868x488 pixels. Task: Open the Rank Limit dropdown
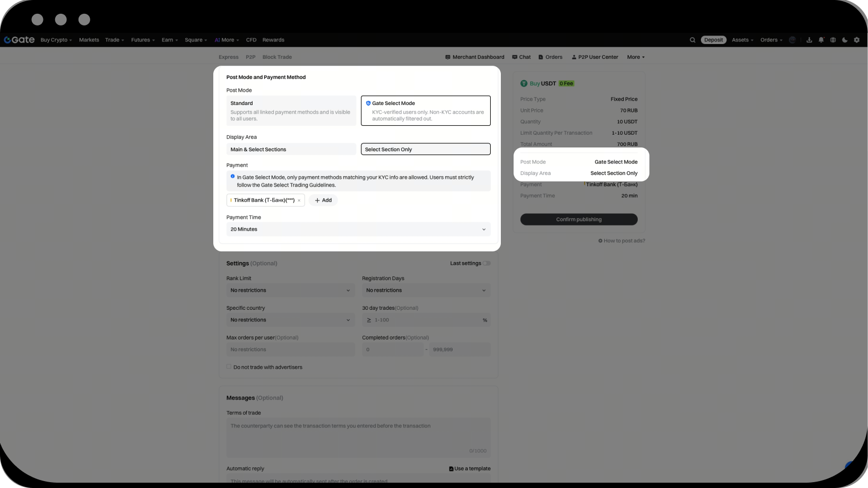pos(291,290)
